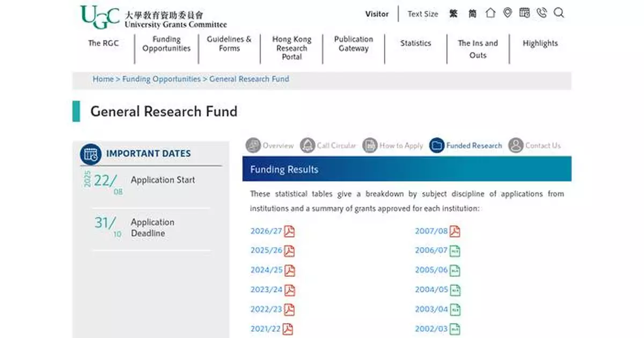This screenshot has width=644, height=338.
Task: Click the Overview tab icon
Action: point(253,145)
